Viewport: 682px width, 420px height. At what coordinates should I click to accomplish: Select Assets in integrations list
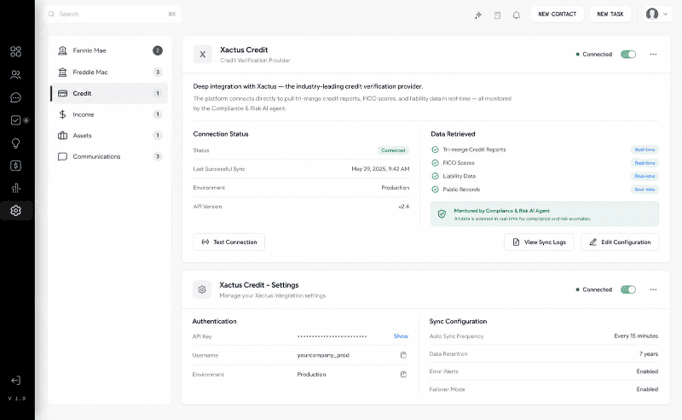click(x=109, y=136)
